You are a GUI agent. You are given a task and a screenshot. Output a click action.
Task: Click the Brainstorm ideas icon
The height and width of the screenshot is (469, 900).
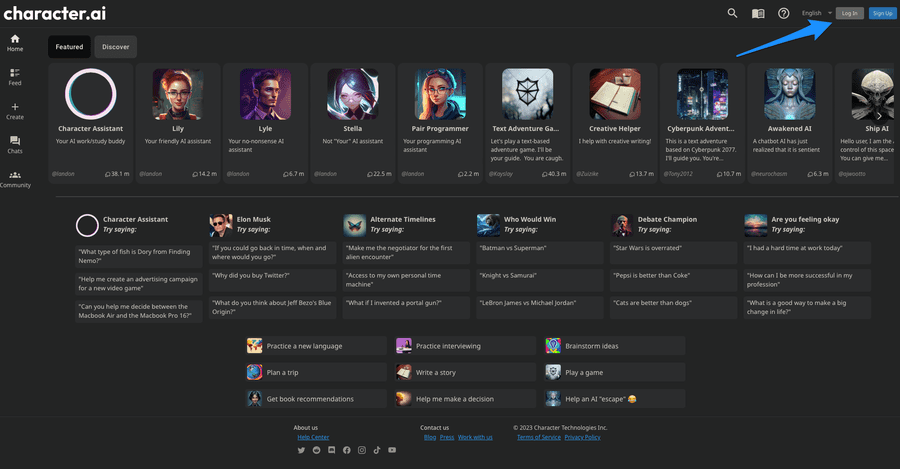pos(553,346)
